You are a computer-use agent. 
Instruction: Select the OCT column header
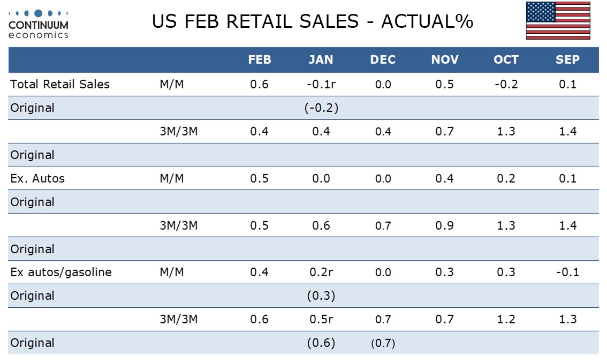click(x=506, y=60)
